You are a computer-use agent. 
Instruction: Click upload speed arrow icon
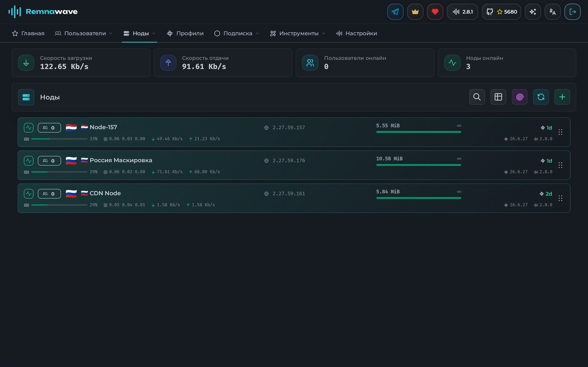click(x=168, y=63)
